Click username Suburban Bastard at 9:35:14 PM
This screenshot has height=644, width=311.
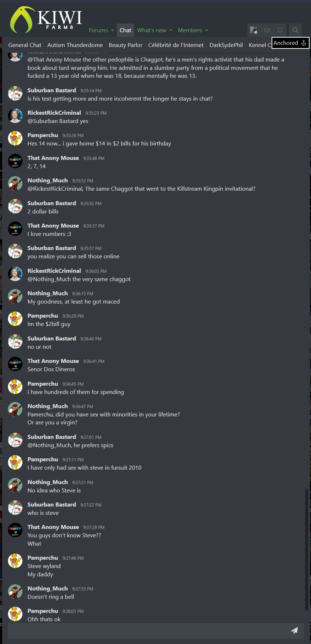tap(52, 90)
